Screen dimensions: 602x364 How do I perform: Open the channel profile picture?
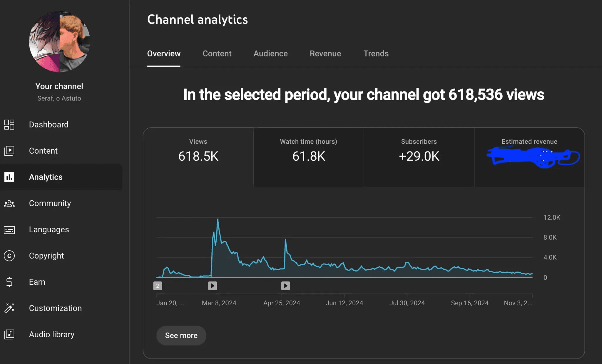59,42
